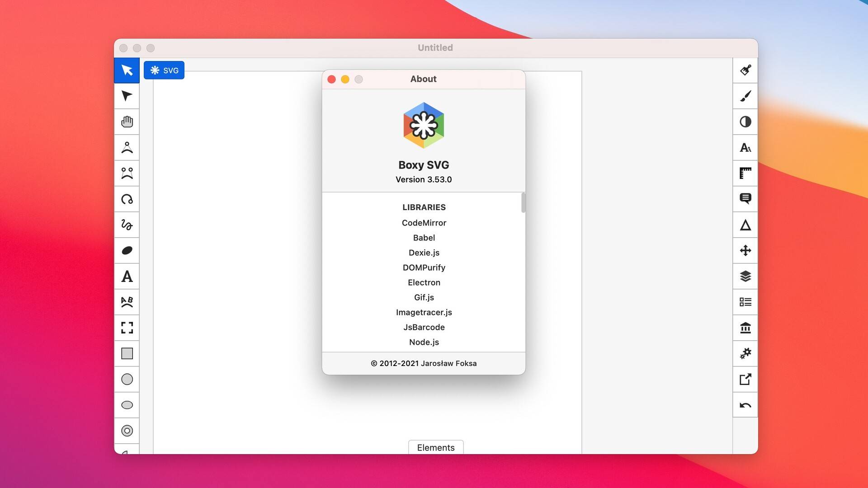
Task: Select the Cubic Bezier pen tool
Action: pos(127,173)
